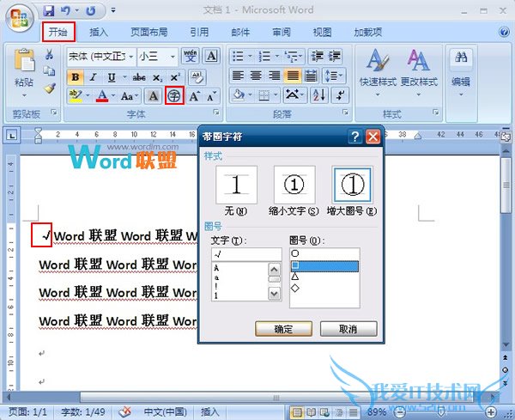Select square enclosure in 圈号 list

tap(324, 266)
